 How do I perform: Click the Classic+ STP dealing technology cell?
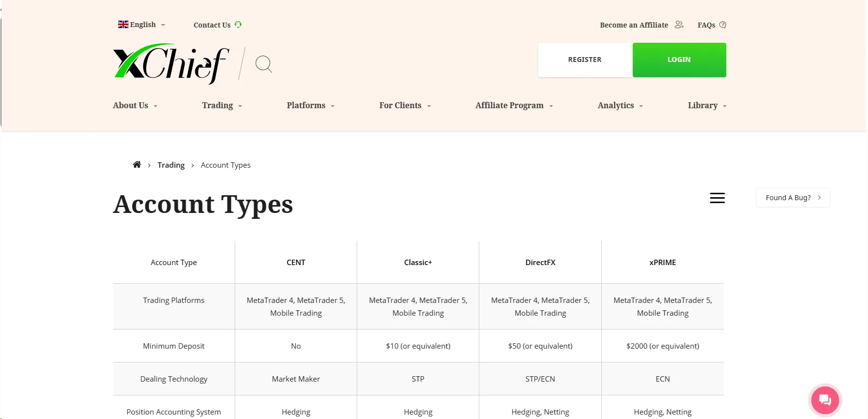(418, 379)
